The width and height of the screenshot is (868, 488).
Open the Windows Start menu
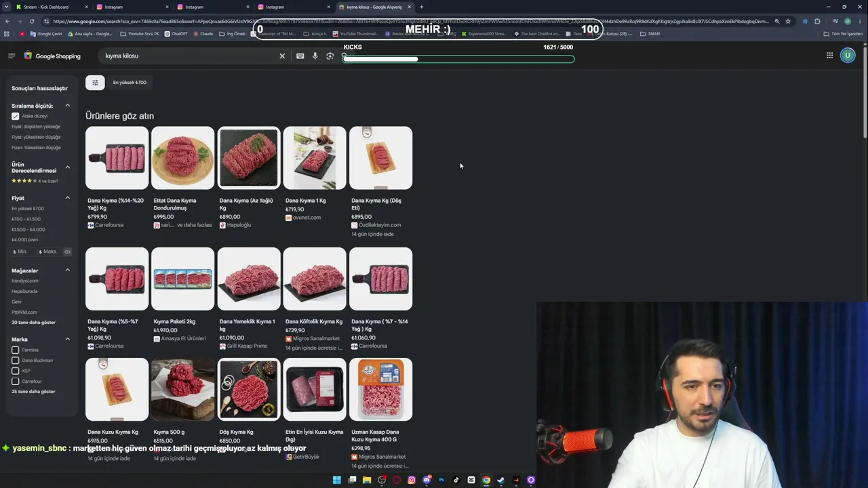point(337,480)
